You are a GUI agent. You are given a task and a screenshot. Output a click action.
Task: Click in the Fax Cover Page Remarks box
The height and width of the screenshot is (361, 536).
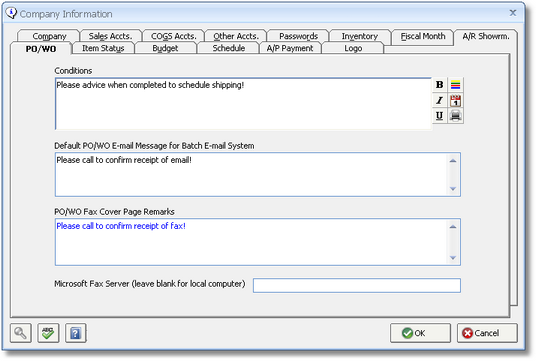coord(257,242)
